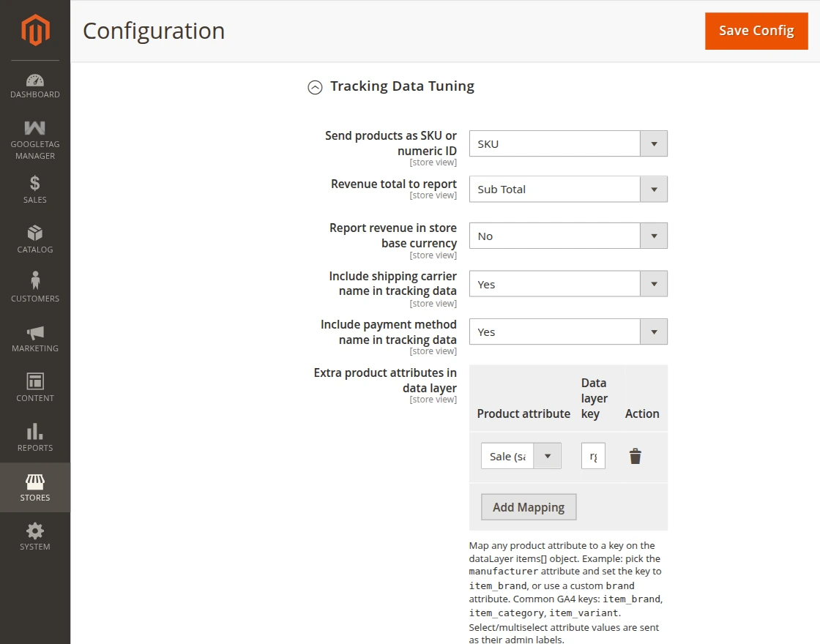Click the Action column header
This screenshot has height=644, width=820.
(x=642, y=413)
